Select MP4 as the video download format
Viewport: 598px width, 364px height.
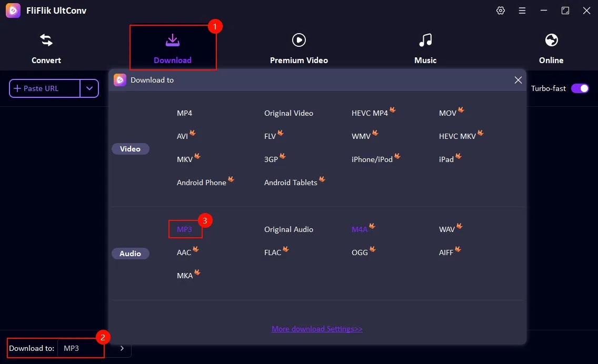pyautogui.click(x=185, y=113)
